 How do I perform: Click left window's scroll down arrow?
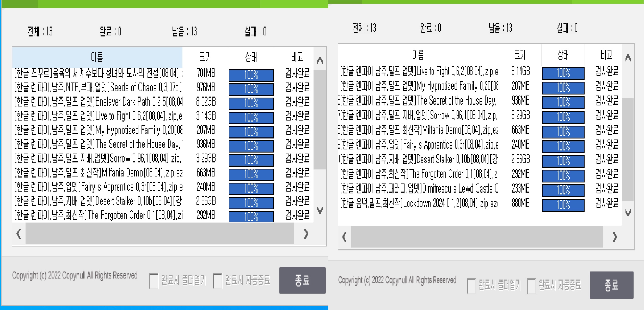coord(320,210)
